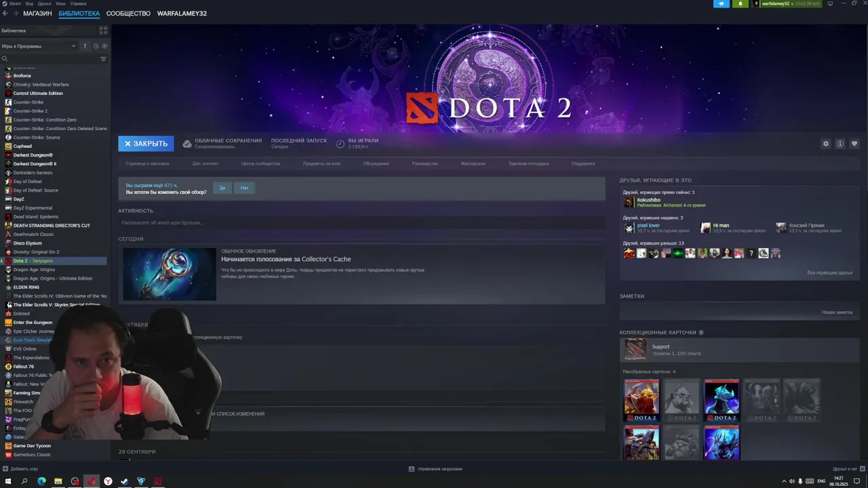This screenshot has width=868, height=488.
Task: Click the sort-by up arrow icon
Action: pos(85,46)
